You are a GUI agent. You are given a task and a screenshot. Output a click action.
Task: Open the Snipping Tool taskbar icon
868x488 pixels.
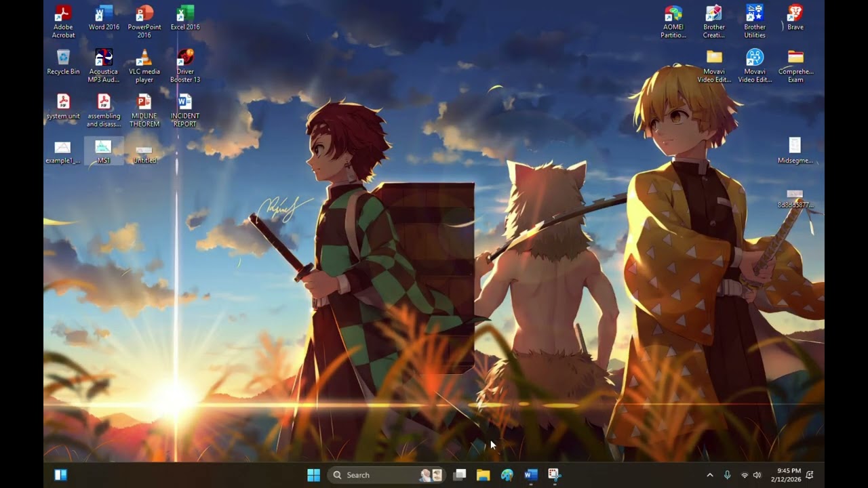554,475
